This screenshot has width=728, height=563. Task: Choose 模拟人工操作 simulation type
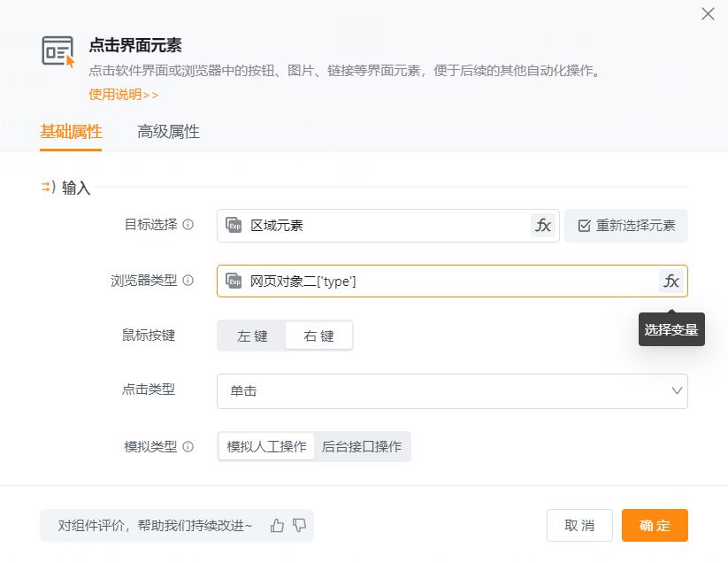[266, 447]
